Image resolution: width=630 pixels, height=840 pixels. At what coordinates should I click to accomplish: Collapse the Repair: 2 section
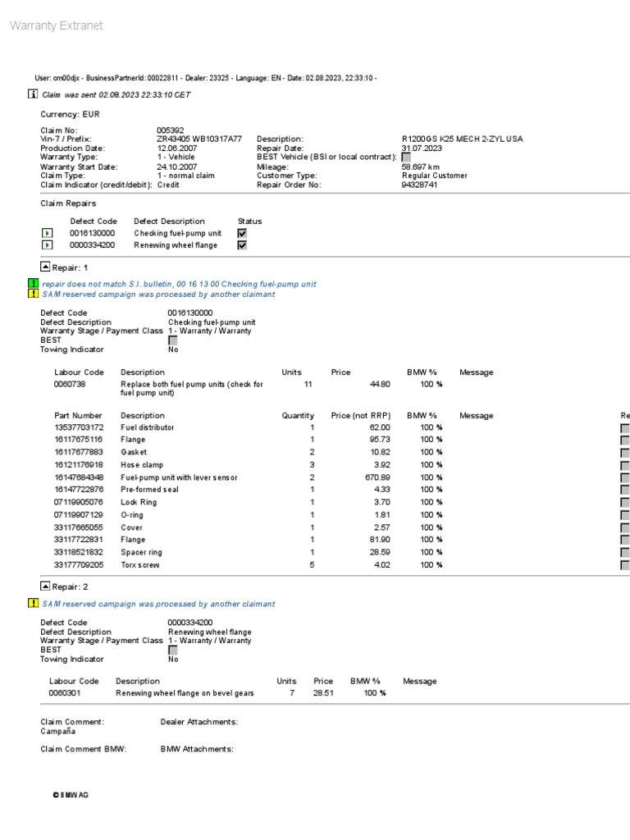click(45, 586)
